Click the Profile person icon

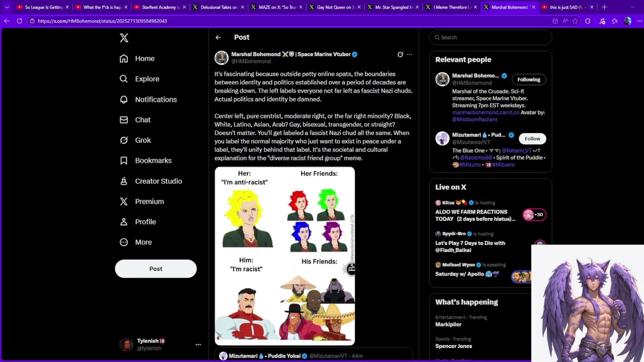124,222
